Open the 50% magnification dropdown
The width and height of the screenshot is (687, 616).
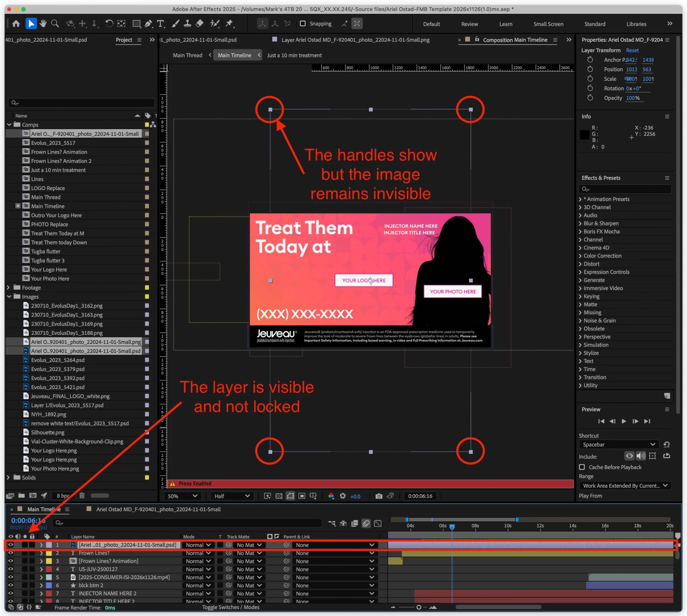coord(183,496)
